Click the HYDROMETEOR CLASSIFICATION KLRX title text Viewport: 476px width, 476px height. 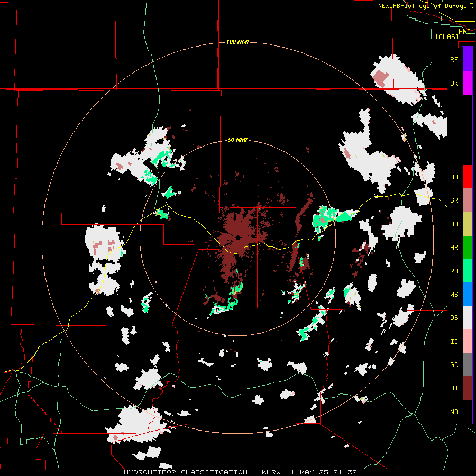(240, 472)
